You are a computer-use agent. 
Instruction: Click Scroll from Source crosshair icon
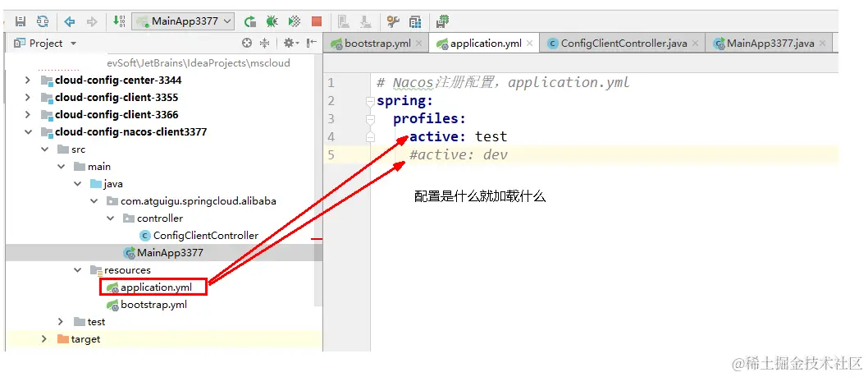[247, 43]
